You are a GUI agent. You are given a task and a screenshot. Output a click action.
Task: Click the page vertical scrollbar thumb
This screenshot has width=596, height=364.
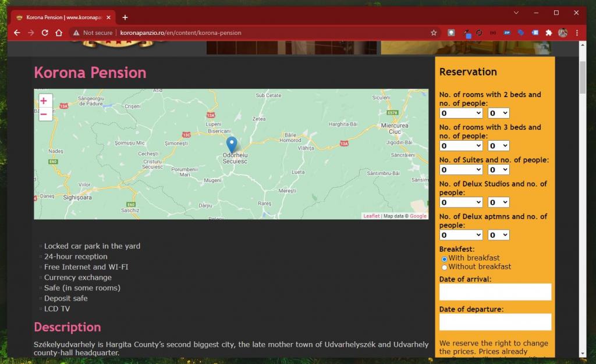coord(583,77)
